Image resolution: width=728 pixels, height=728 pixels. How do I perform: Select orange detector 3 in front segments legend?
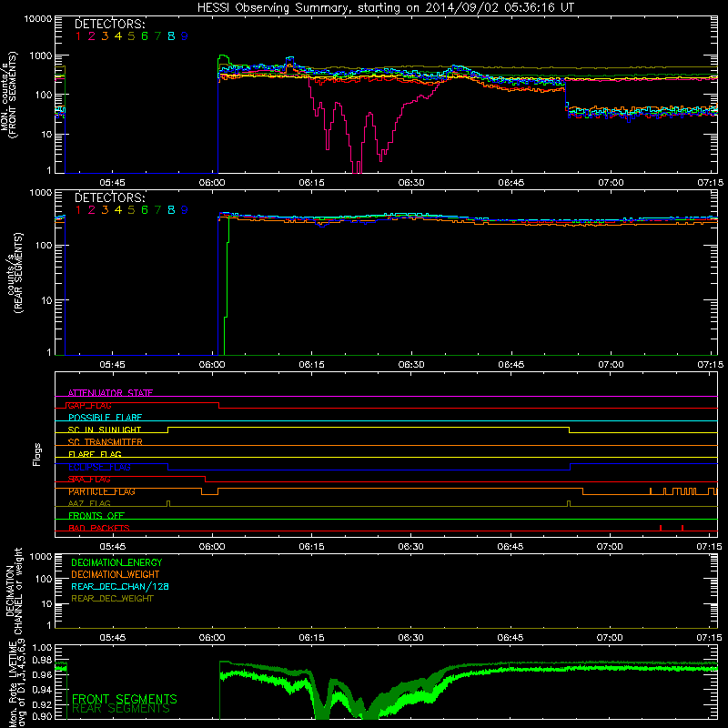point(105,36)
